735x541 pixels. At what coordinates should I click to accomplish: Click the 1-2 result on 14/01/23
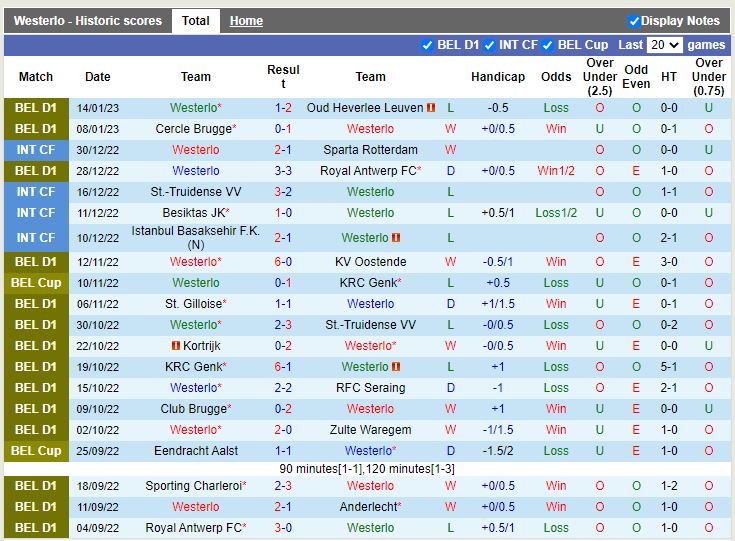pos(283,108)
